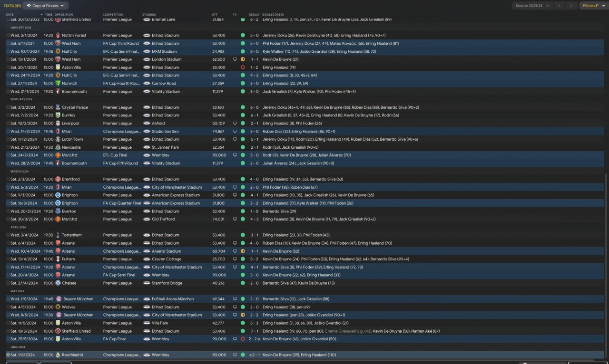Screen dimensions: 609x364
Task: Open the Nottm Forest opposition link
Action: pos(74,35)
